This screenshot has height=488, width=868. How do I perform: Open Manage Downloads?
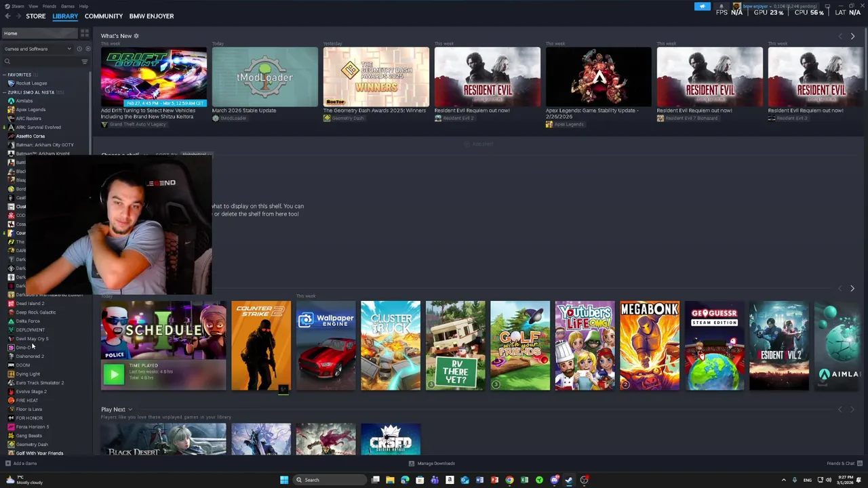click(432, 464)
